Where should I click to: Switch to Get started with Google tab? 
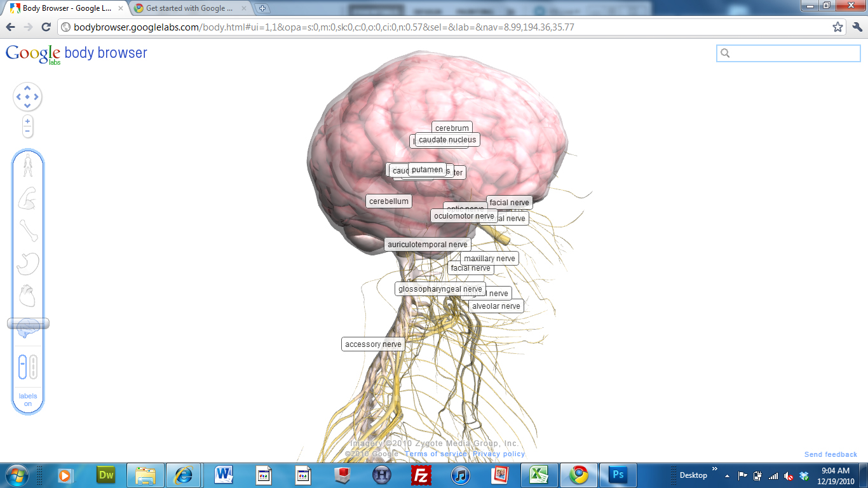pyautogui.click(x=189, y=8)
